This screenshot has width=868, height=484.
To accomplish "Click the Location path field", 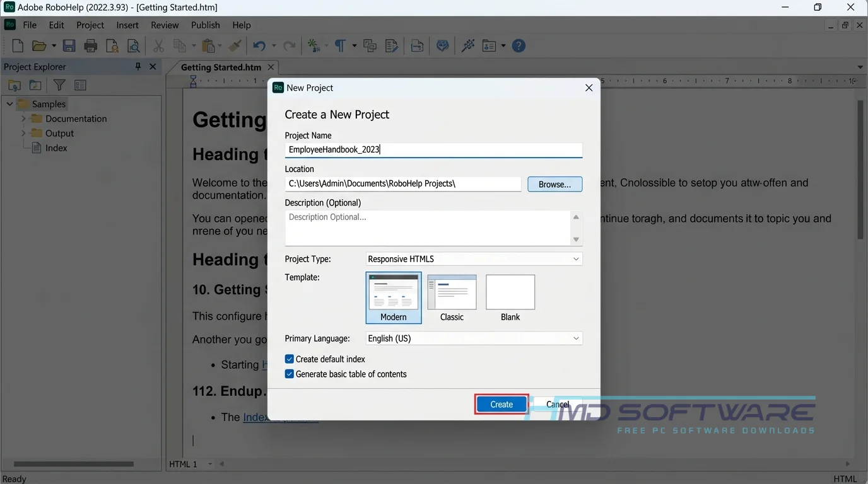I will (403, 183).
